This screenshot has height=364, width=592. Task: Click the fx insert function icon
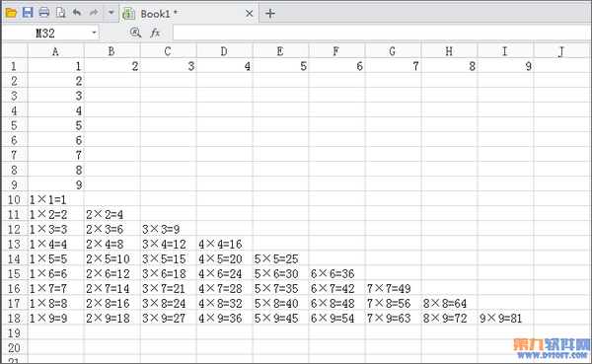(x=155, y=33)
